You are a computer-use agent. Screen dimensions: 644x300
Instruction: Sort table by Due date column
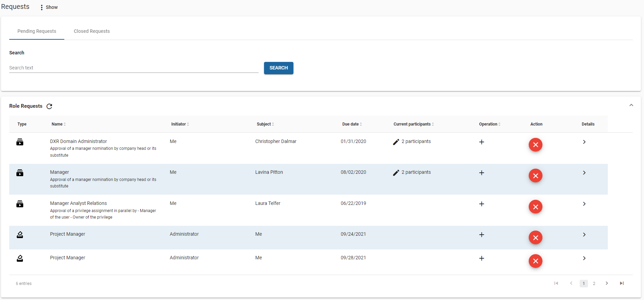pyautogui.click(x=352, y=124)
